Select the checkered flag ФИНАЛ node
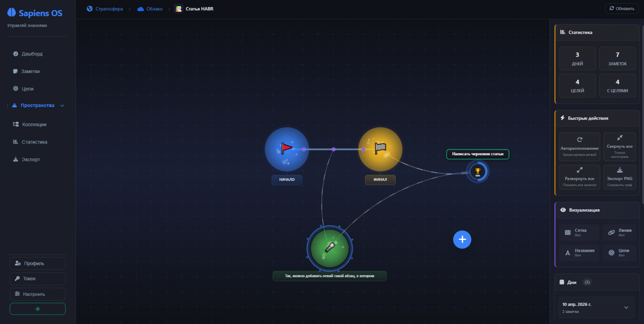 tap(380, 149)
